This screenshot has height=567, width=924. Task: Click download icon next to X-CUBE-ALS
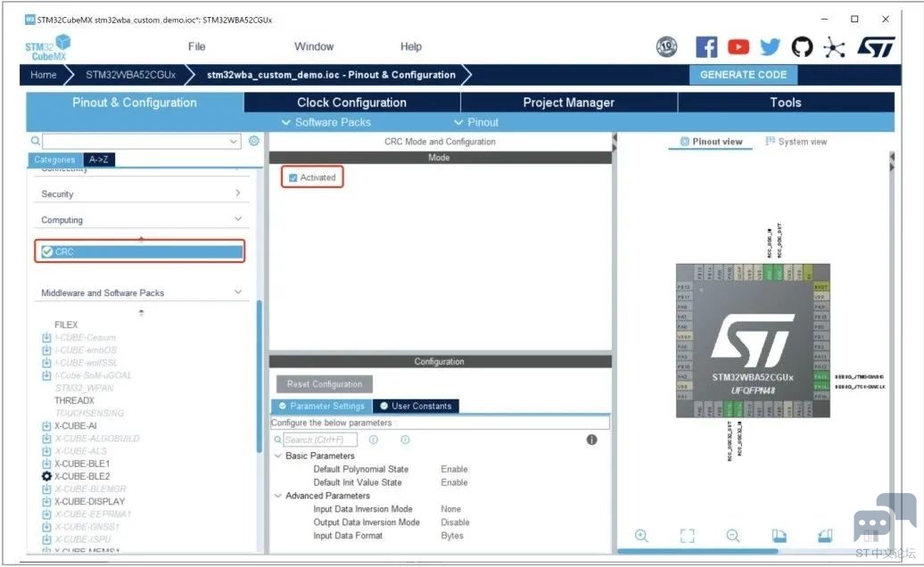(46, 451)
